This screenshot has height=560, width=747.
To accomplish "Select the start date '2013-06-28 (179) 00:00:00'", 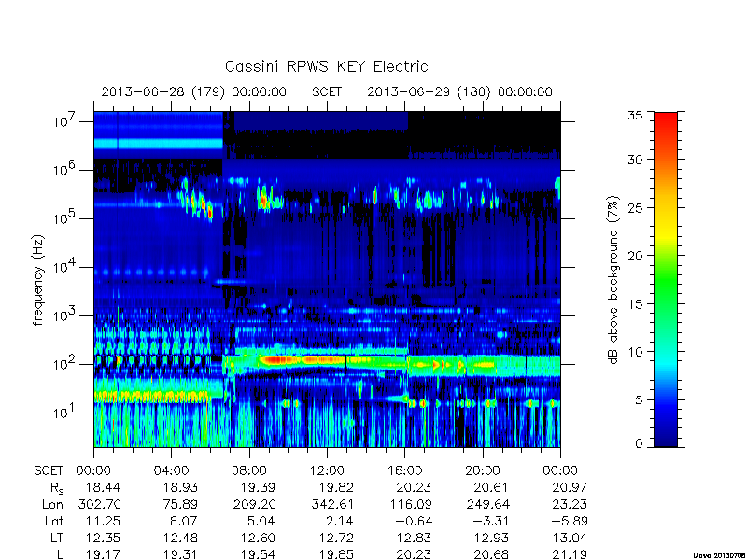I will pyautogui.click(x=194, y=91).
